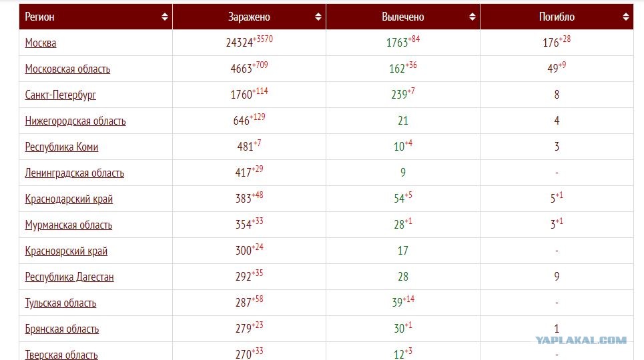644x360 pixels.
Task: Click the Вылечено header label
Action: [403, 17]
